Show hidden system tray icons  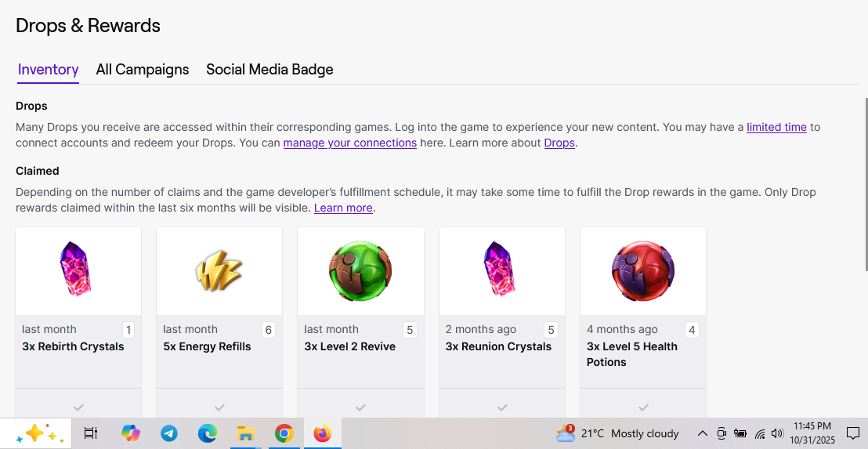tap(702, 433)
